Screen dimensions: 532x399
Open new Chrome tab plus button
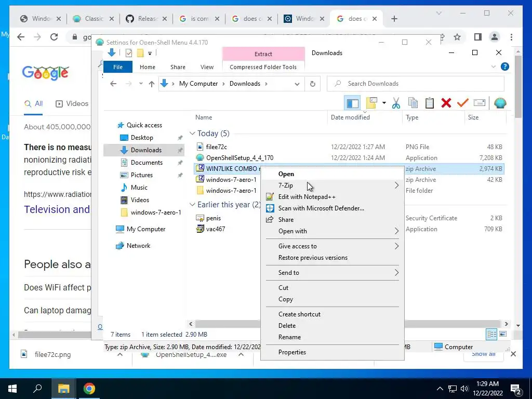[394, 19]
